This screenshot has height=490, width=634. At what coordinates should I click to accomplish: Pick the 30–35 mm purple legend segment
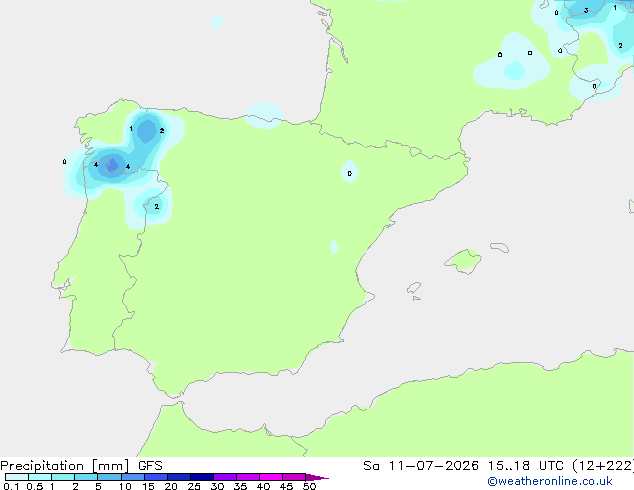225,477
